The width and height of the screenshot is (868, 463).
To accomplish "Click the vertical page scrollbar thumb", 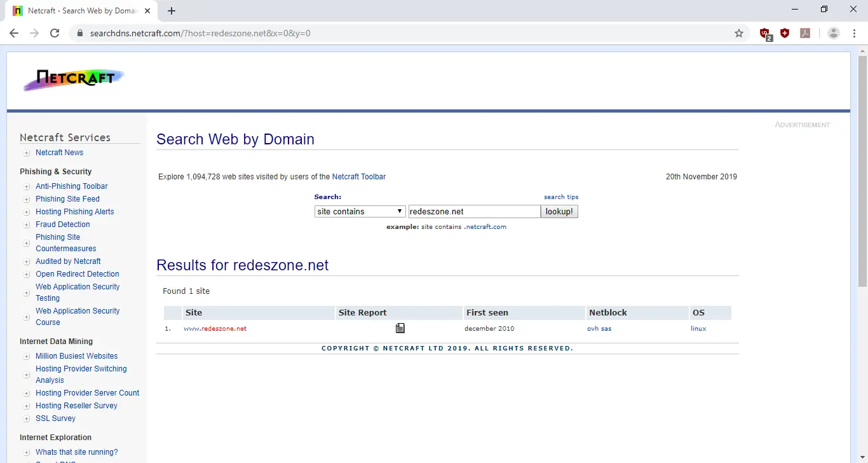I will tap(862, 170).
